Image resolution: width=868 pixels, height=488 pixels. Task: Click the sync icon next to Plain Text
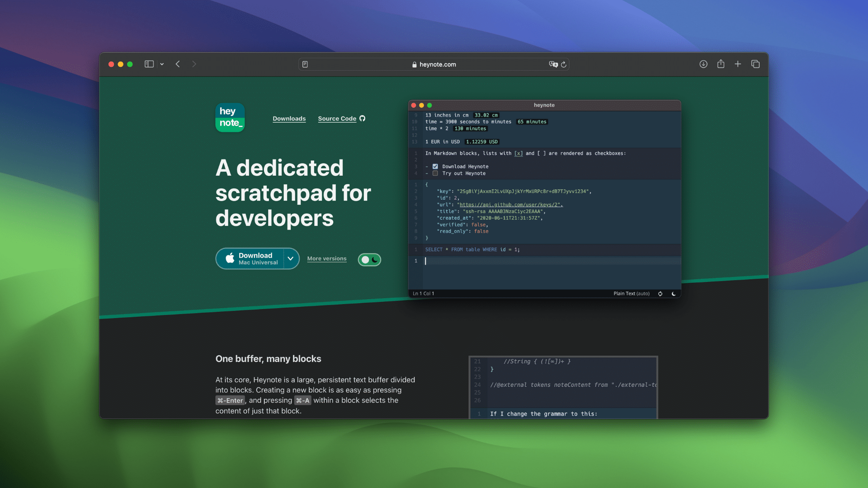(660, 294)
